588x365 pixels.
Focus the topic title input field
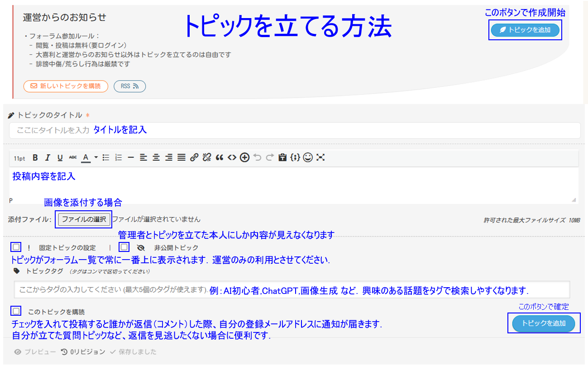(294, 130)
